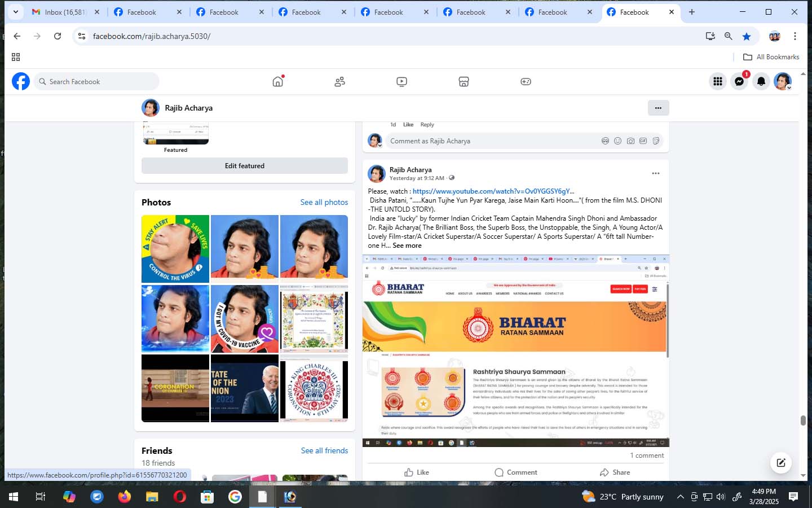The height and width of the screenshot is (508, 812).
Task: Open the 1 comment link
Action: [x=647, y=456]
